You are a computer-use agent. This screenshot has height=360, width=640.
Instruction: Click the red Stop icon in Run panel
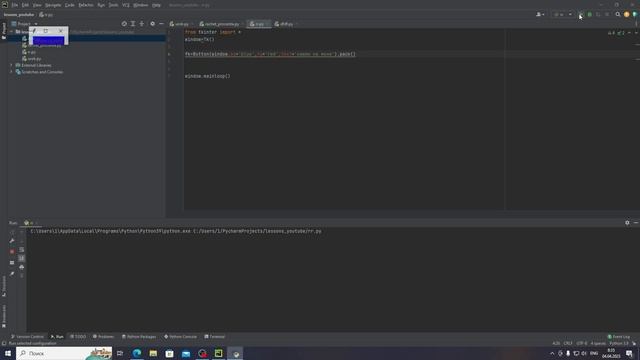[12, 252]
